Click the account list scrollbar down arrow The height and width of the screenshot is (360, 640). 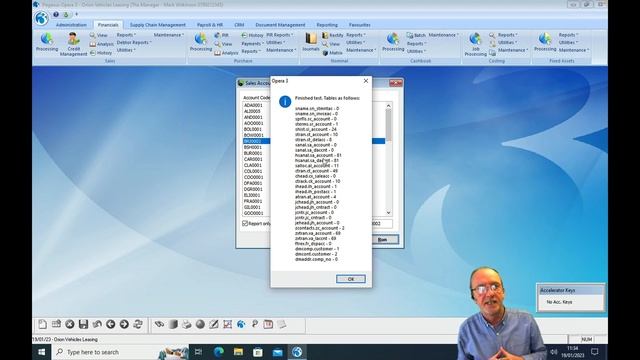388,213
